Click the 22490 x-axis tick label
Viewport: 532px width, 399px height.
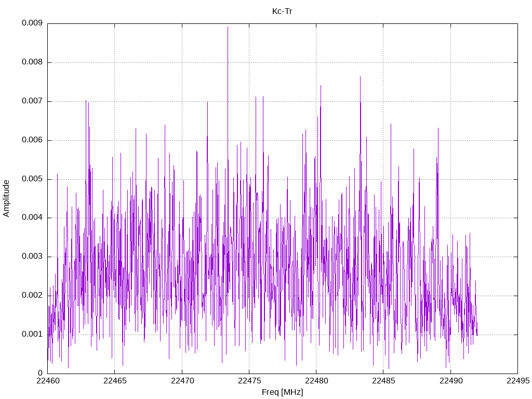pyautogui.click(x=451, y=381)
